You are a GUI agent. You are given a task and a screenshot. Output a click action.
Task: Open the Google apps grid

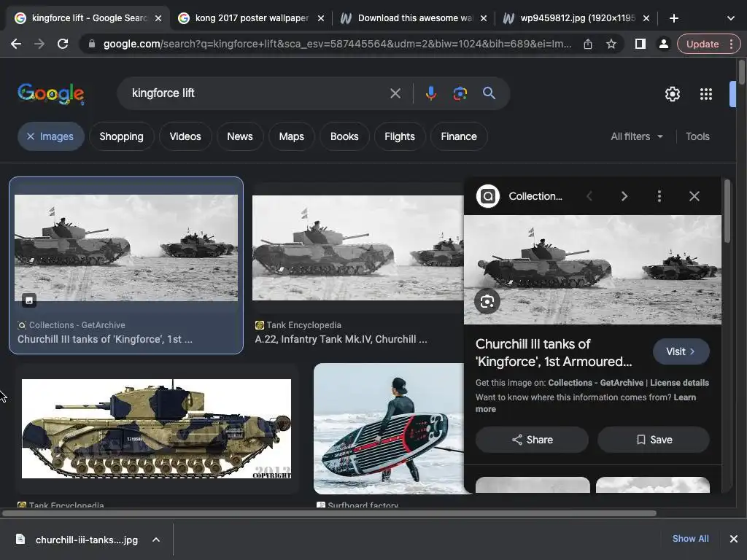(x=706, y=94)
